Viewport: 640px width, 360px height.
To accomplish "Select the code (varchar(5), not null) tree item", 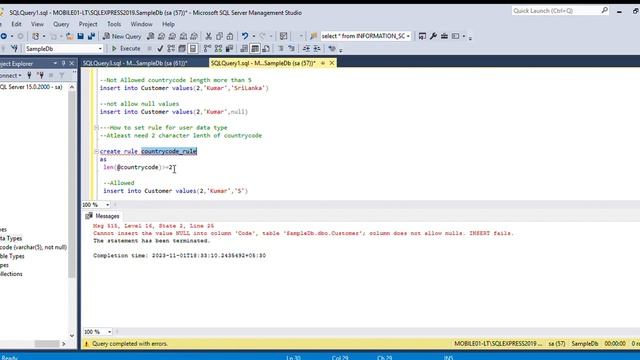I will click(x=33, y=247).
